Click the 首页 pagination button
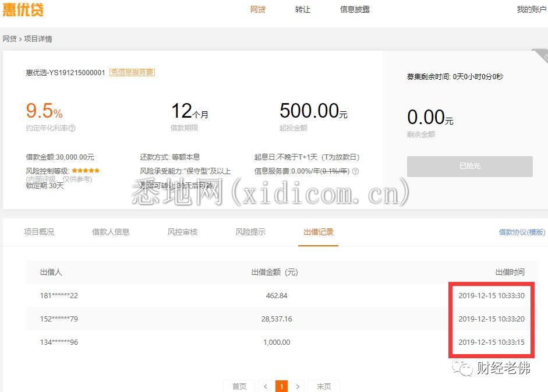The width and height of the screenshot is (548, 392). pyautogui.click(x=239, y=386)
